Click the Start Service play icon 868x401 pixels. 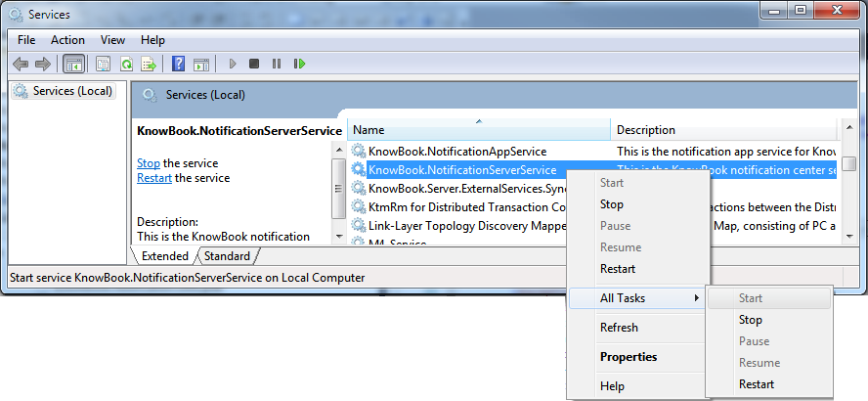[233, 64]
